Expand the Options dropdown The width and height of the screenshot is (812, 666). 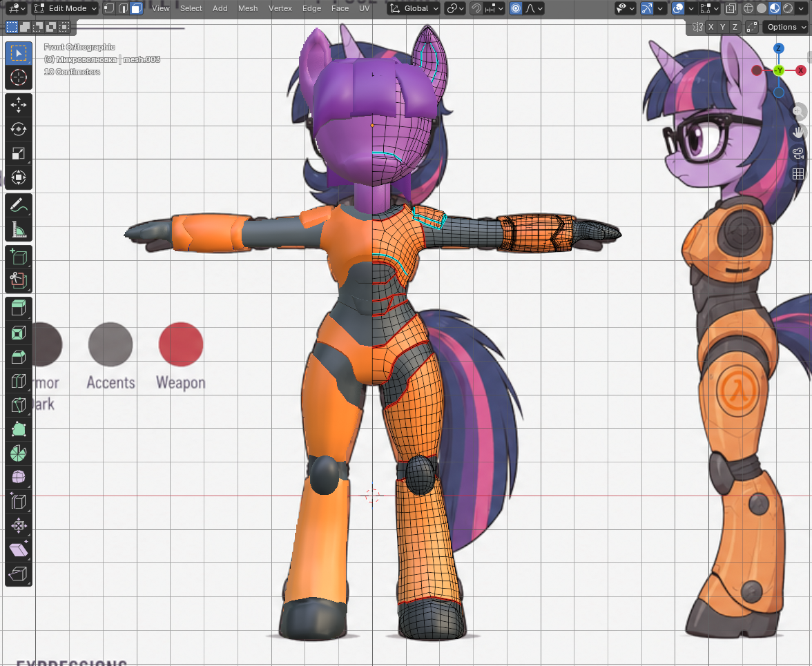[x=786, y=27]
